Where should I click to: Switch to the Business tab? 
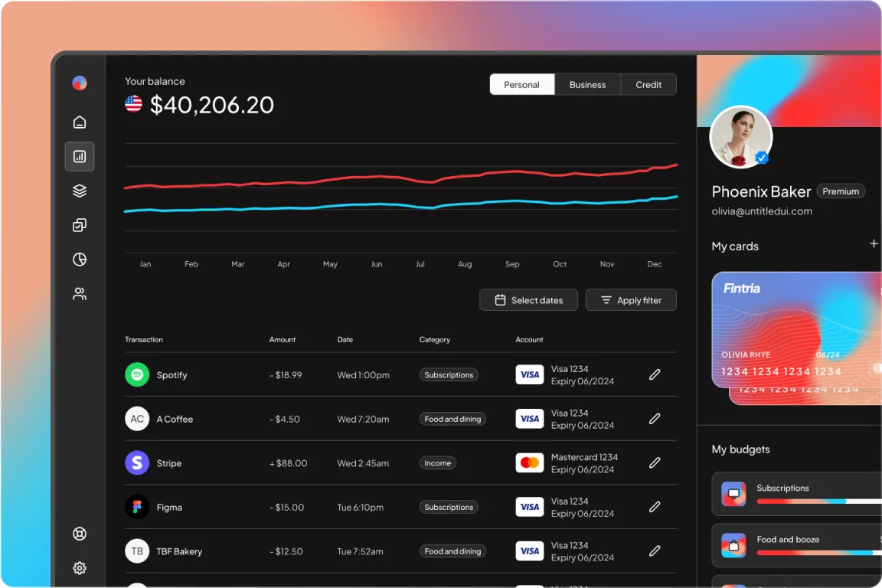point(587,84)
